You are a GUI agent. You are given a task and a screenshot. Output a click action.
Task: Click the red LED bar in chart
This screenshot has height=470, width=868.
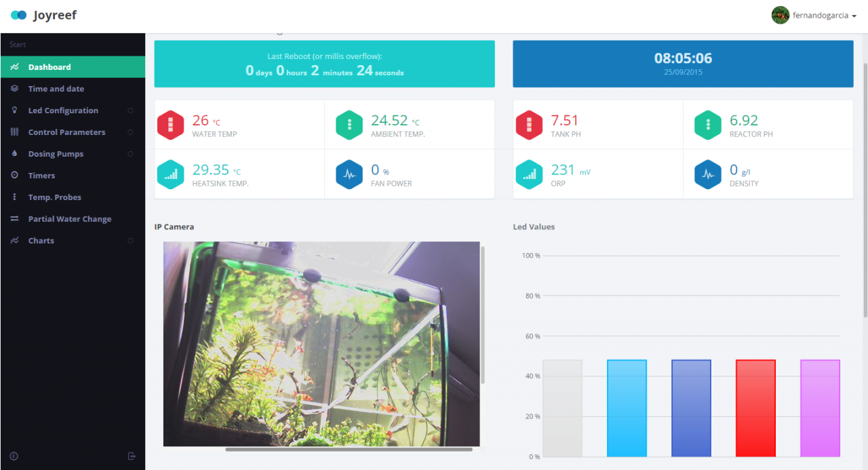(755, 408)
